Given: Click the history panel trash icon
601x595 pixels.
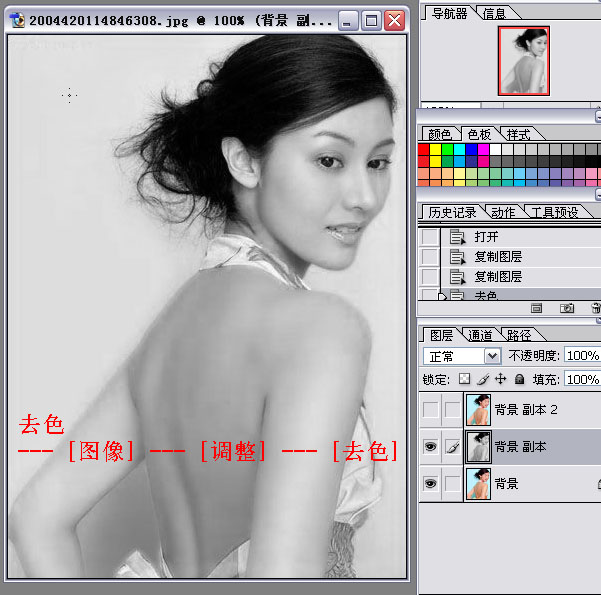Looking at the screenshot, I should pyautogui.click(x=596, y=308).
